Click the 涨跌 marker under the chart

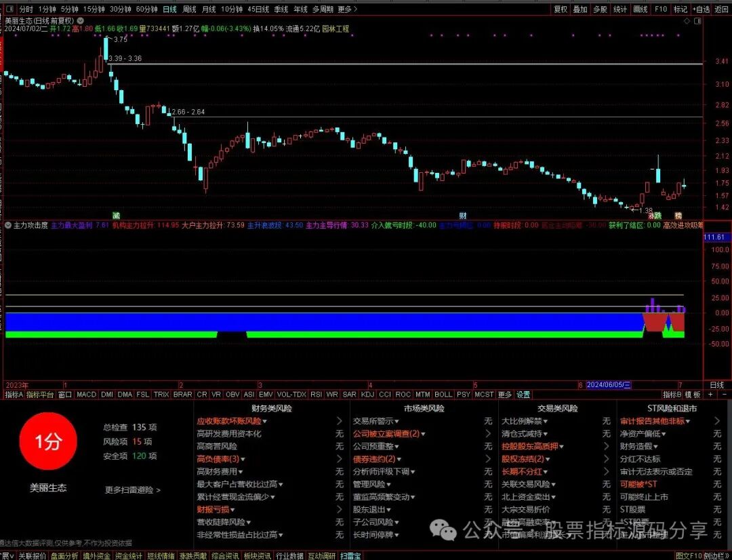click(655, 216)
